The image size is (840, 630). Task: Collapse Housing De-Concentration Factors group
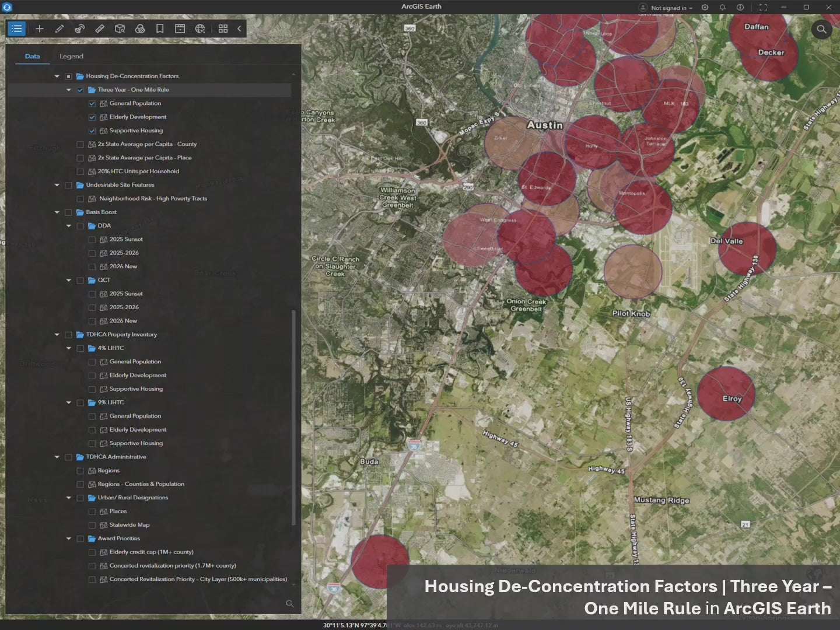(x=57, y=76)
